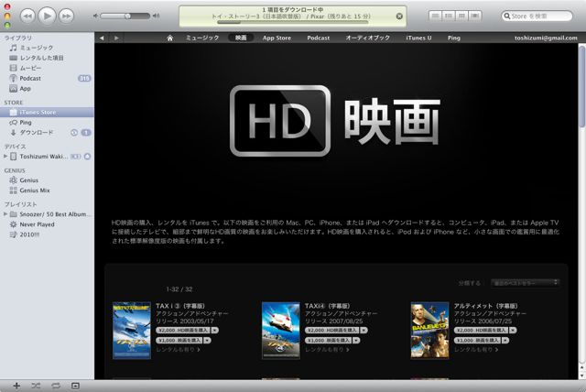The image size is (586, 392).
Task: Open the sort order dropdown
Action: coord(525,283)
